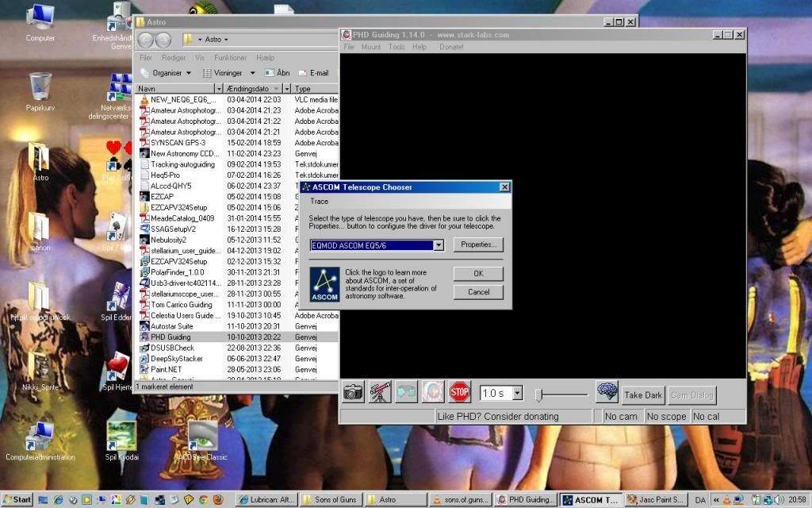Click the icon beside Paint.NET in the list

[144, 370]
